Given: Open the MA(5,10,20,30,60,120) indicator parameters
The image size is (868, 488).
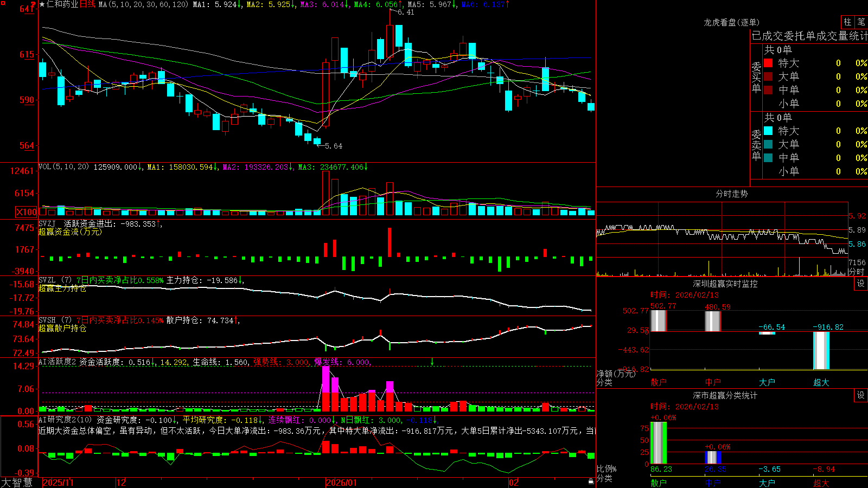Looking at the screenshot, I should [144, 4].
